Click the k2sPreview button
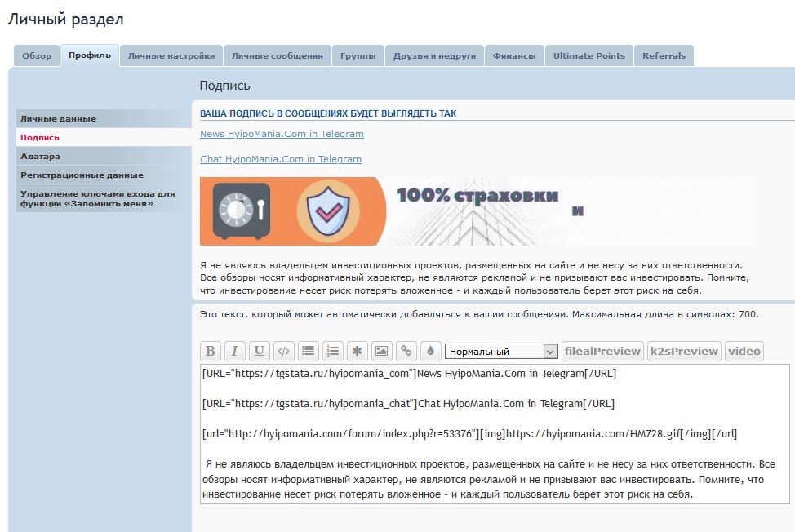This screenshot has width=795, height=532. [x=684, y=351]
